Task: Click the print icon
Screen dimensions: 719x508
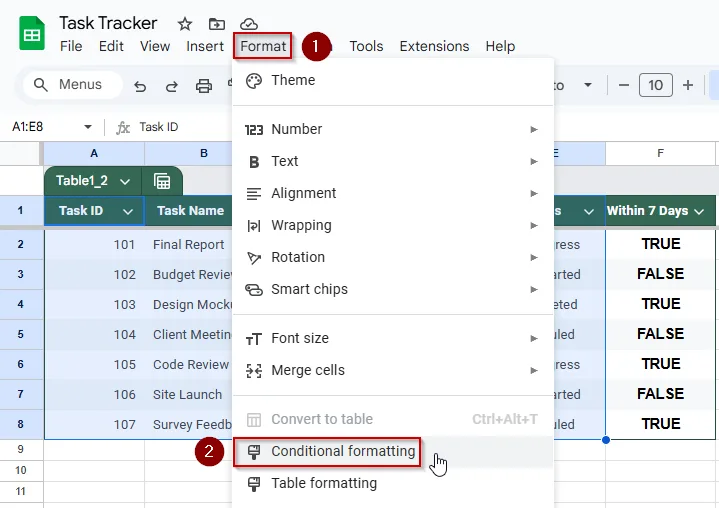Action: pyautogui.click(x=204, y=86)
